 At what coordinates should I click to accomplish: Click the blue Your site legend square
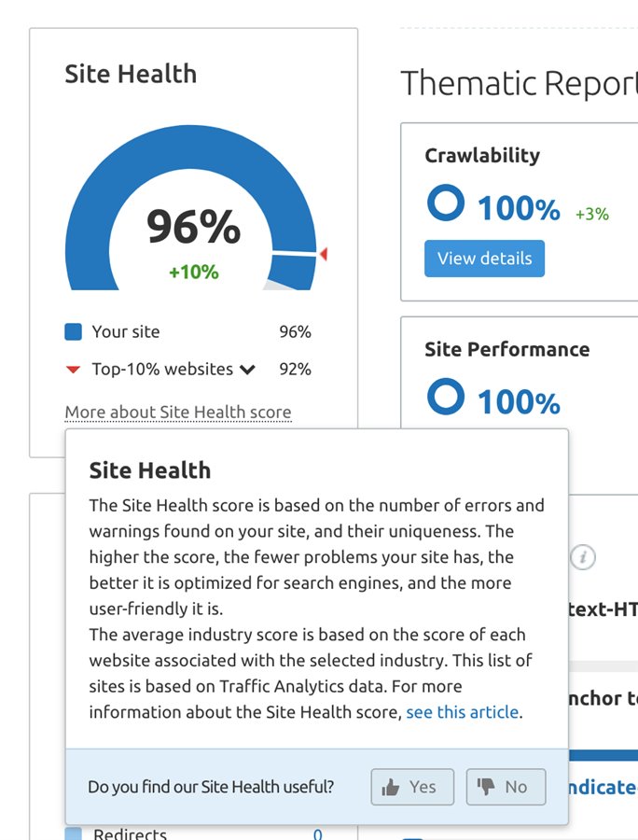tap(74, 331)
